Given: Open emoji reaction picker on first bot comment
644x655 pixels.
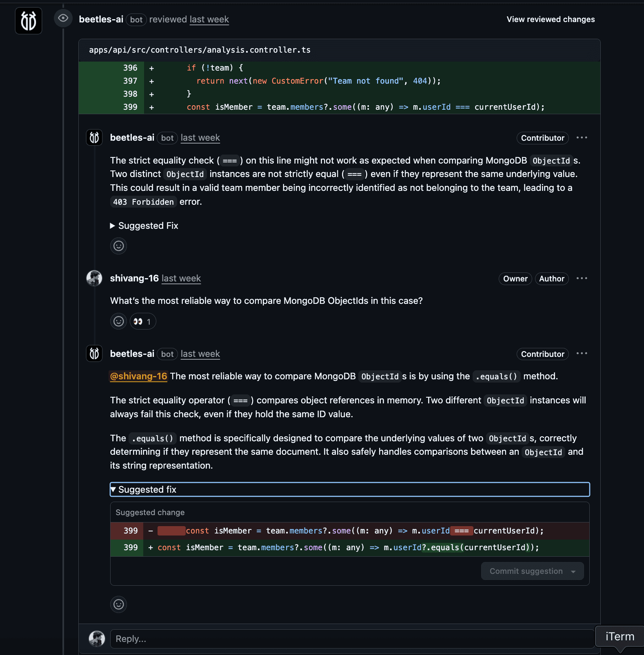Looking at the screenshot, I should [118, 246].
